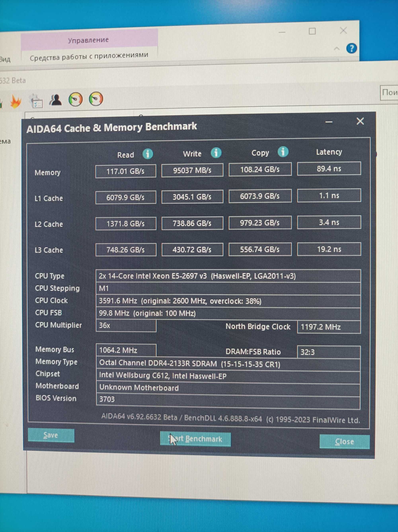Screen dimensions: 398x532
Task: Click CPU Multiplier value 36x
Action: 126,326
